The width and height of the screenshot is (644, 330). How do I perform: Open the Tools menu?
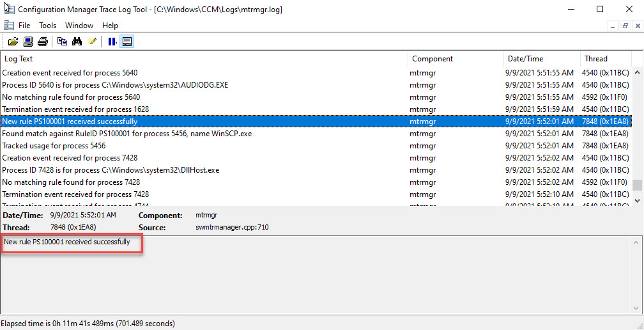(48, 26)
